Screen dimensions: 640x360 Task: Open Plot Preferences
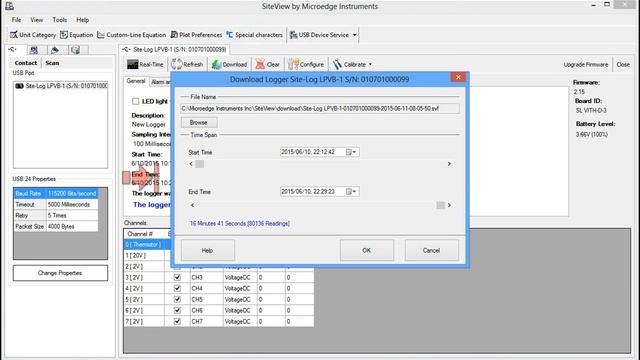(x=196, y=35)
